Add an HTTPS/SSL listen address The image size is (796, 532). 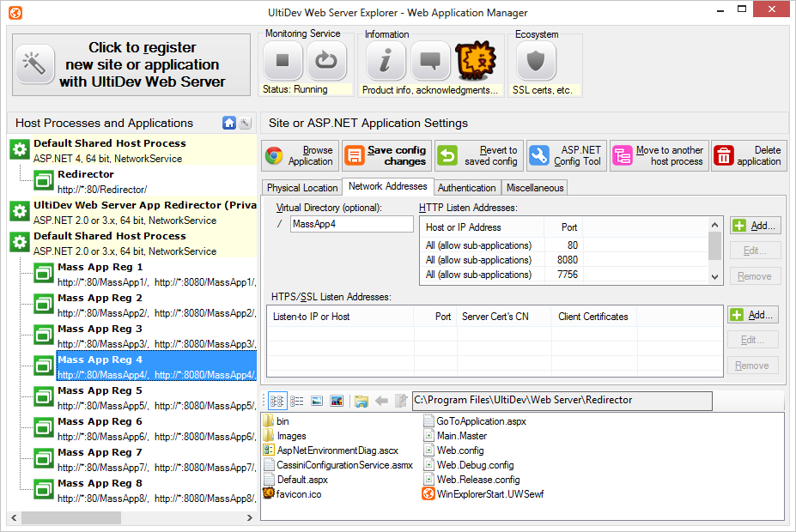pyautogui.click(x=752, y=315)
